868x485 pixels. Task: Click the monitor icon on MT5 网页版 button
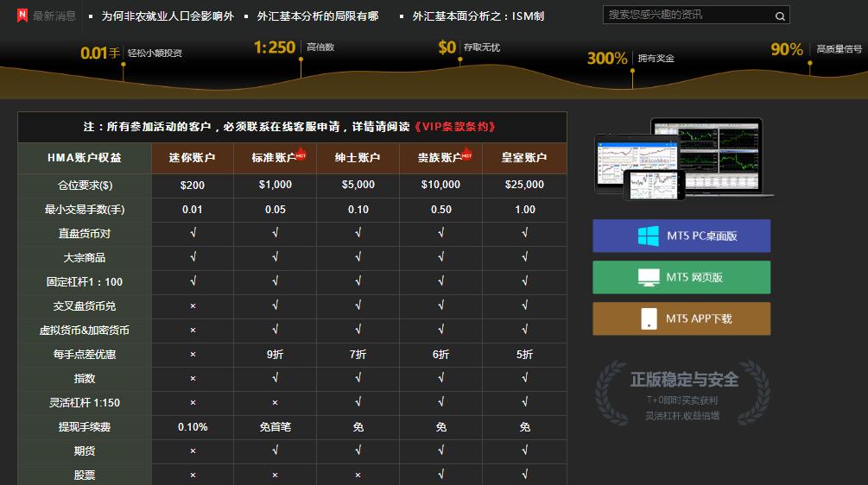coord(649,277)
